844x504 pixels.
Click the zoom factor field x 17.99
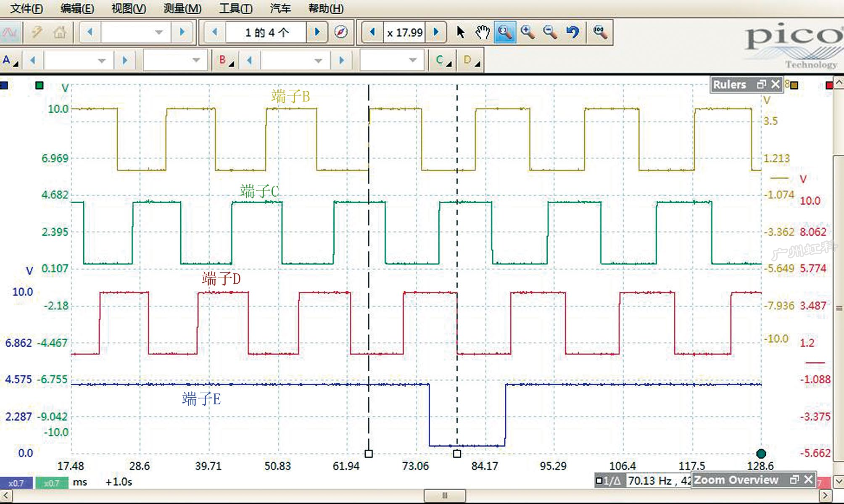coord(404,32)
